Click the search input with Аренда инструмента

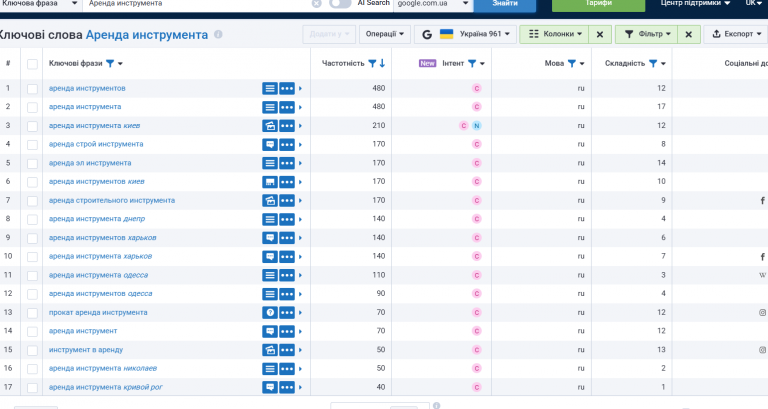click(198, 3)
